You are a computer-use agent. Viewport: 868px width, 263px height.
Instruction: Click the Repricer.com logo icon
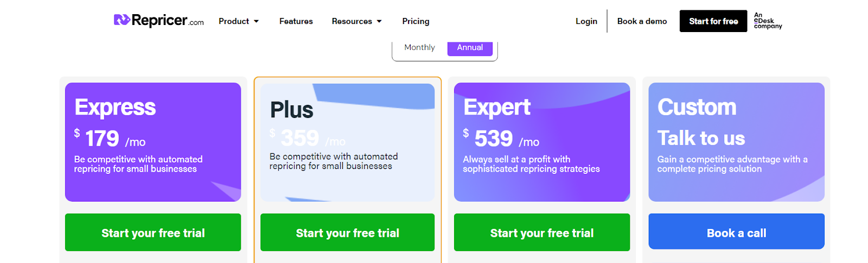point(122,20)
